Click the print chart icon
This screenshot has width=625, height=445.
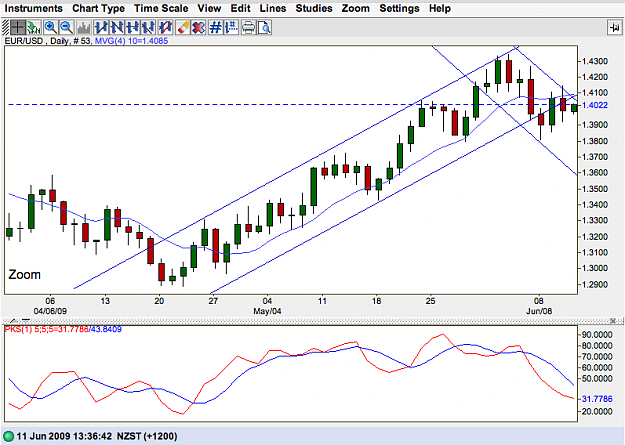[248, 28]
